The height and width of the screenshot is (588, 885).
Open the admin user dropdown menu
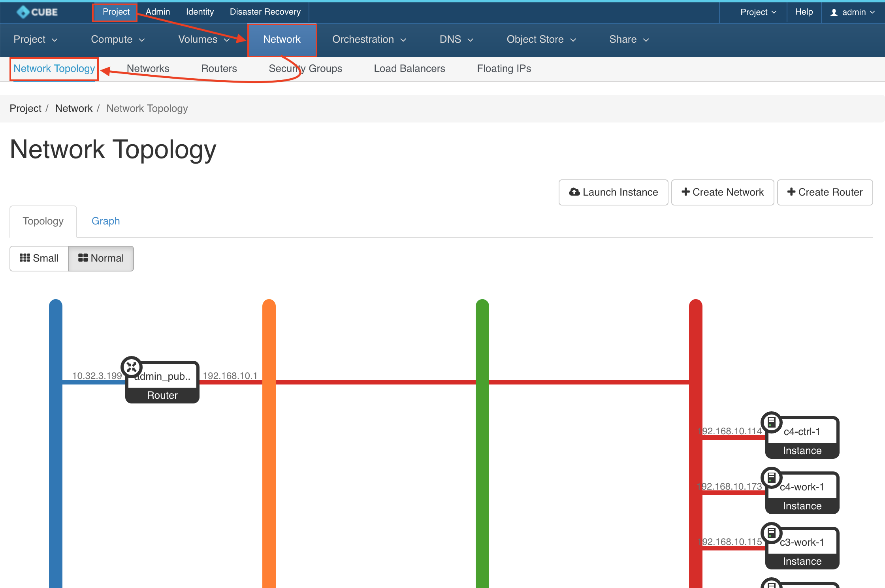(x=853, y=12)
